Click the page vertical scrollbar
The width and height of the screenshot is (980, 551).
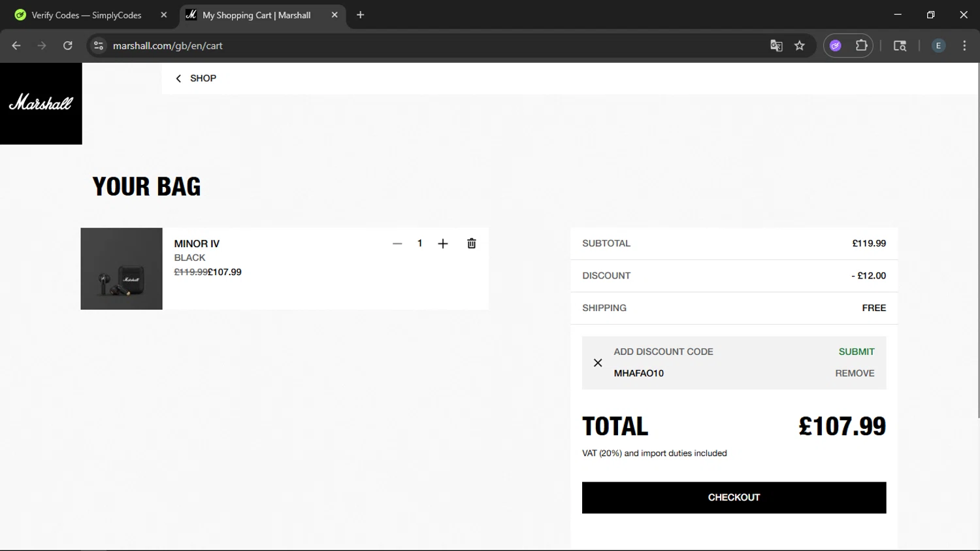tap(977, 241)
